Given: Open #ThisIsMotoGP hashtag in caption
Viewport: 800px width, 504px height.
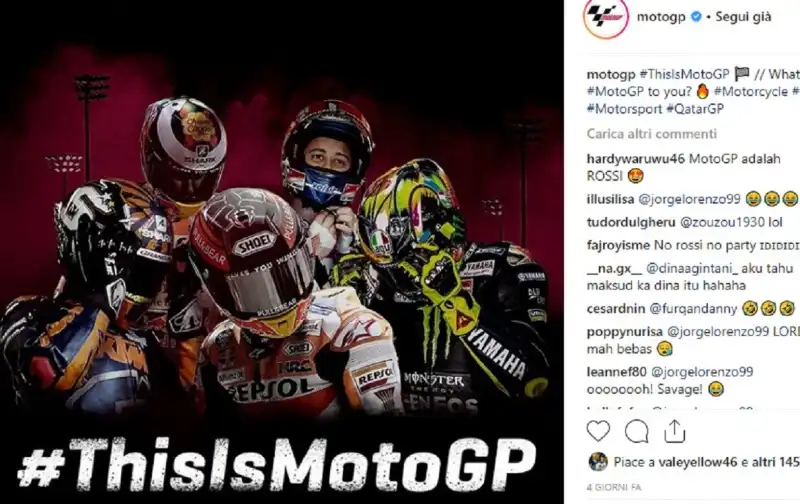Looking at the screenshot, I should coord(684,74).
